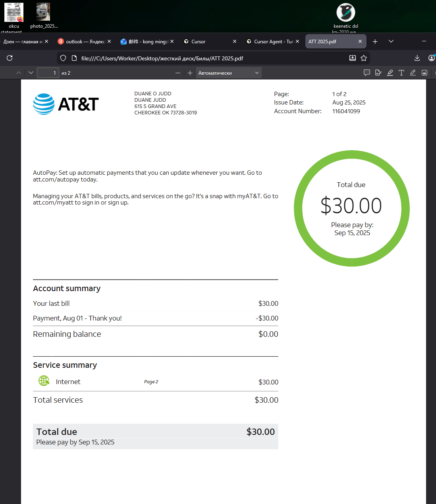Go to next PDF page arrow

[x=31, y=73]
